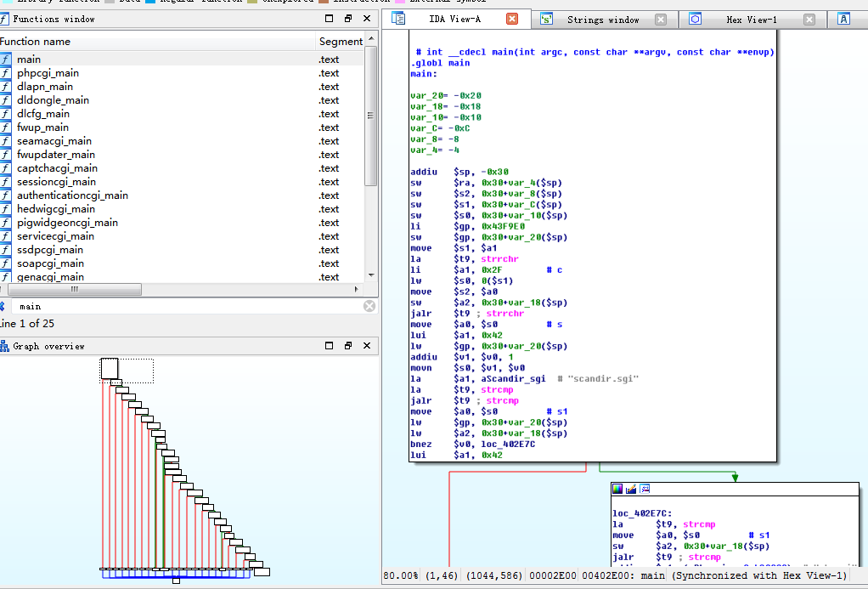Switch to the Hex View-1 tab
The height and width of the screenshot is (589, 868).
tap(751, 19)
